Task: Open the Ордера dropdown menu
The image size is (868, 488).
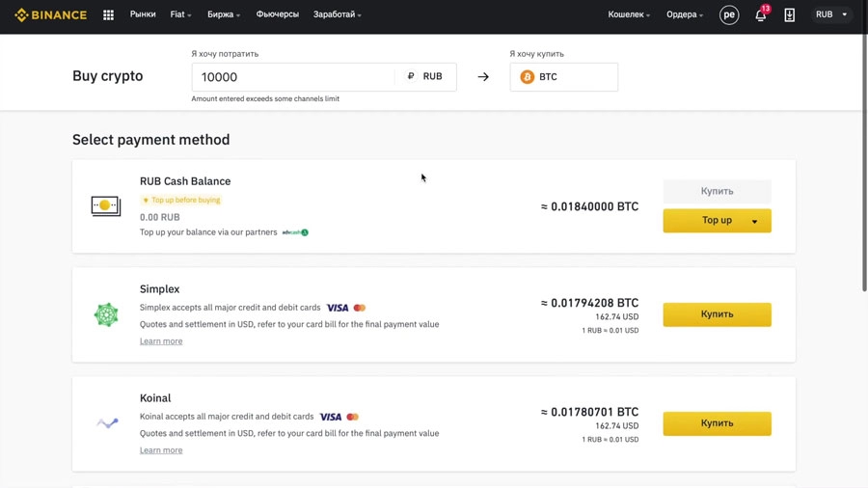Action: point(685,14)
